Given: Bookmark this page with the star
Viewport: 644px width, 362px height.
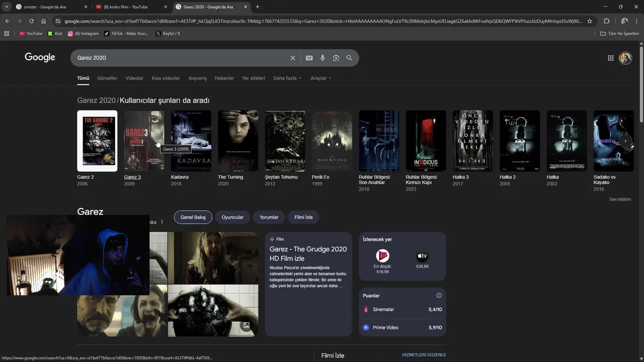Looking at the screenshot, I should (590, 21).
